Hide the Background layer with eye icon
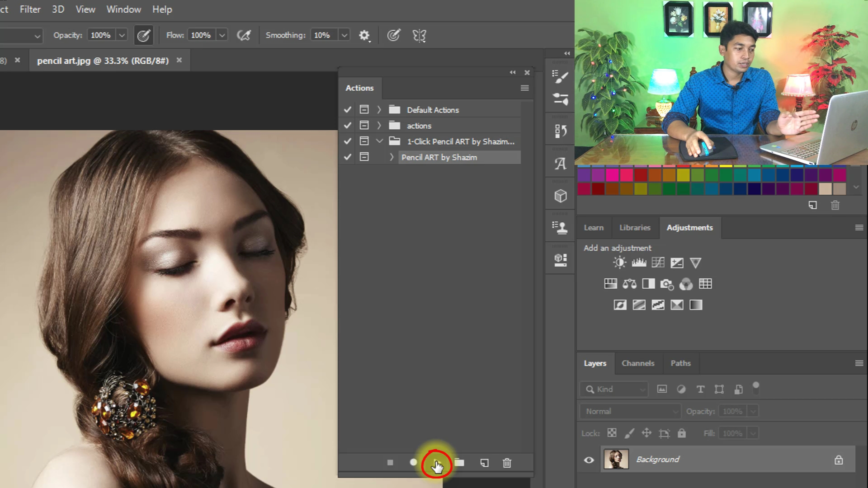Screen dimensions: 868x488 tap(589, 460)
